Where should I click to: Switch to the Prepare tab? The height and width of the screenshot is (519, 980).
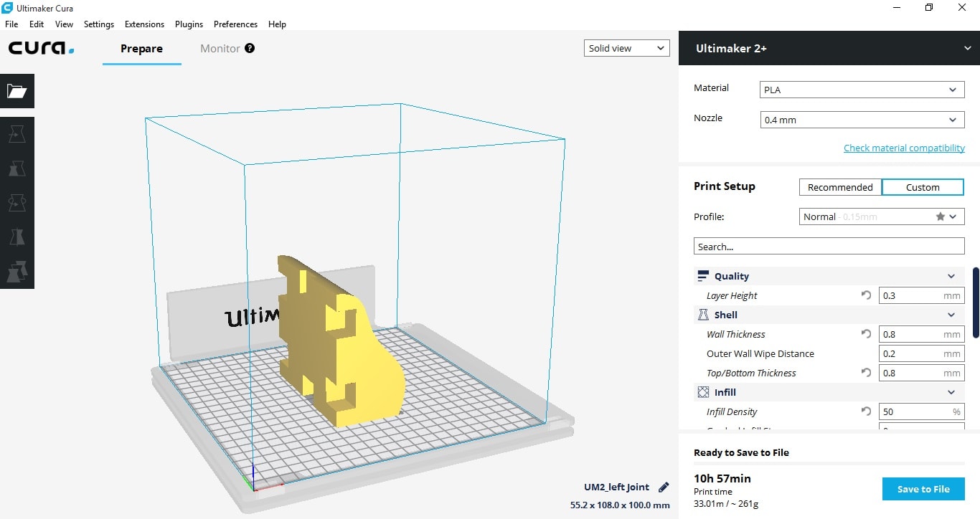coord(141,48)
